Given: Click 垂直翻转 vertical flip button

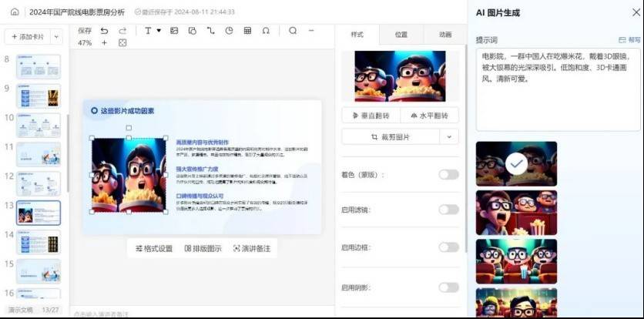Looking at the screenshot, I should [x=371, y=116].
